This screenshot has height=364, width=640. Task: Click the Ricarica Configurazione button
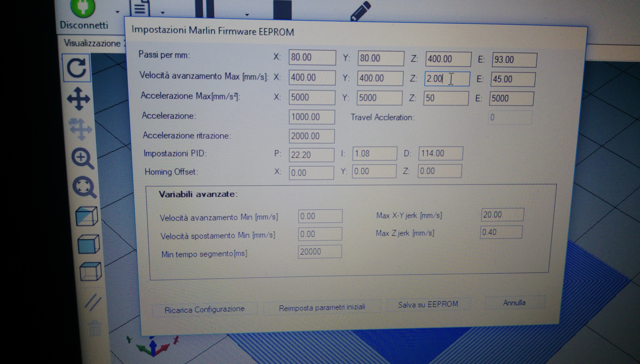pos(204,309)
